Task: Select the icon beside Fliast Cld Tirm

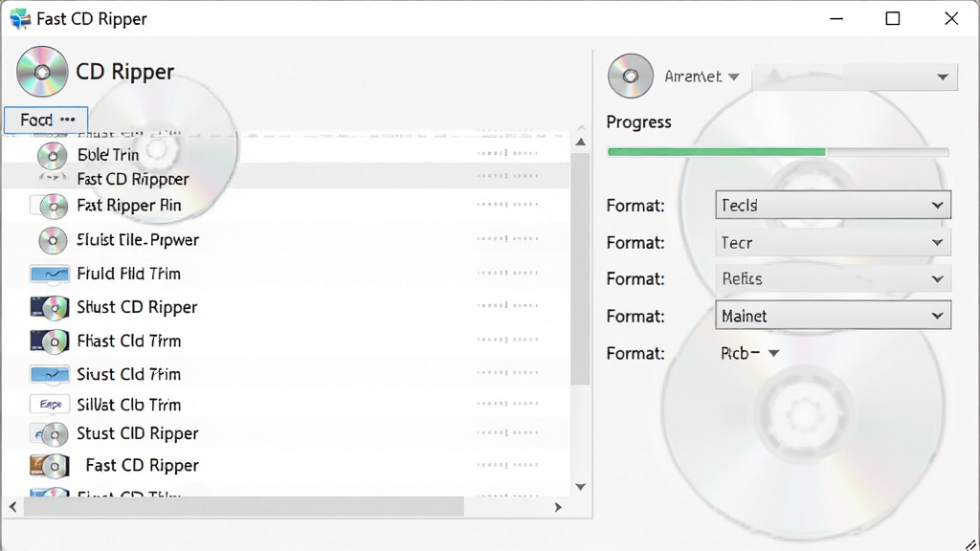Action: click(x=50, y=342)
